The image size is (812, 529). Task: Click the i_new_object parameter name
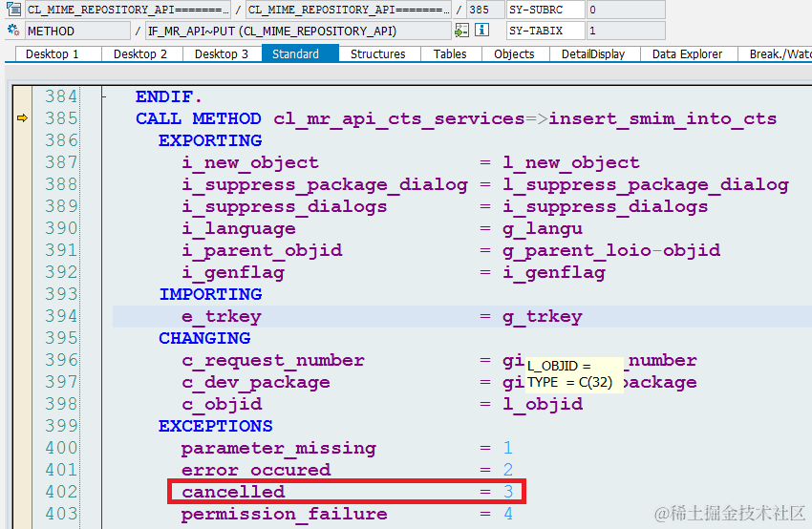[x=250, y=162]
